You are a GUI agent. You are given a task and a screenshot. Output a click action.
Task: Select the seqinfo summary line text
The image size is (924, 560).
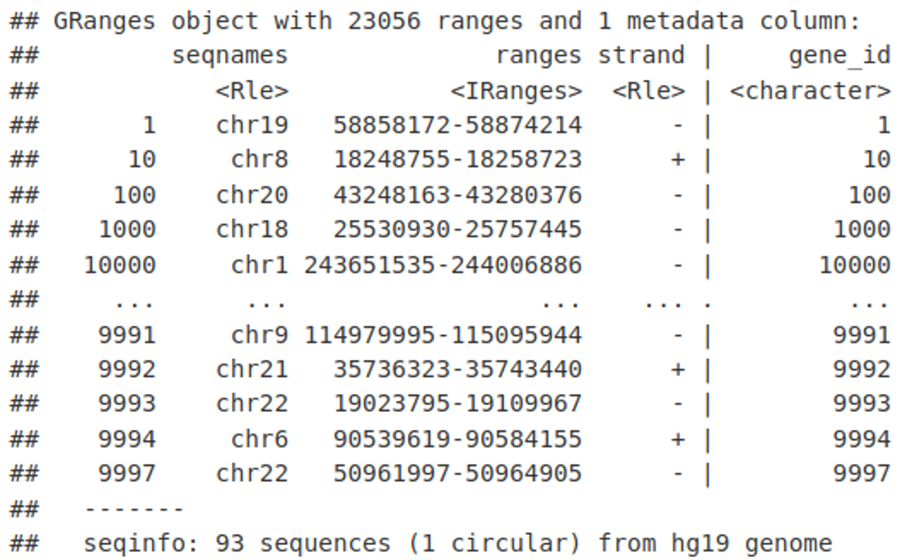tap(458, 544)
